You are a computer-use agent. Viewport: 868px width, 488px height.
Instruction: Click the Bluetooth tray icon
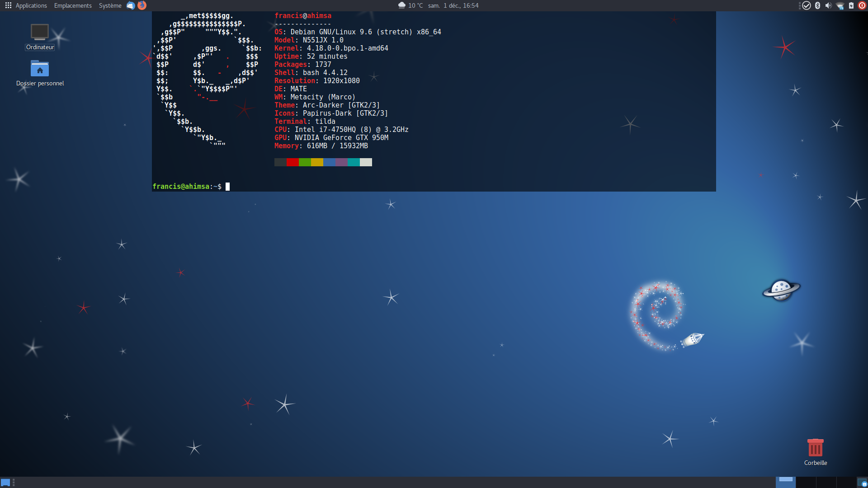tap(817, 5)
